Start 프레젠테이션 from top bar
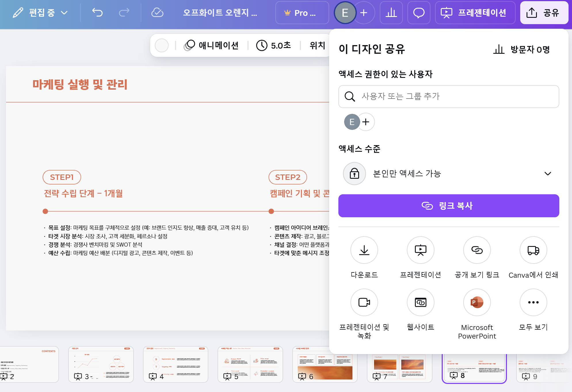The image size is (572, 392). pos(475,13)
